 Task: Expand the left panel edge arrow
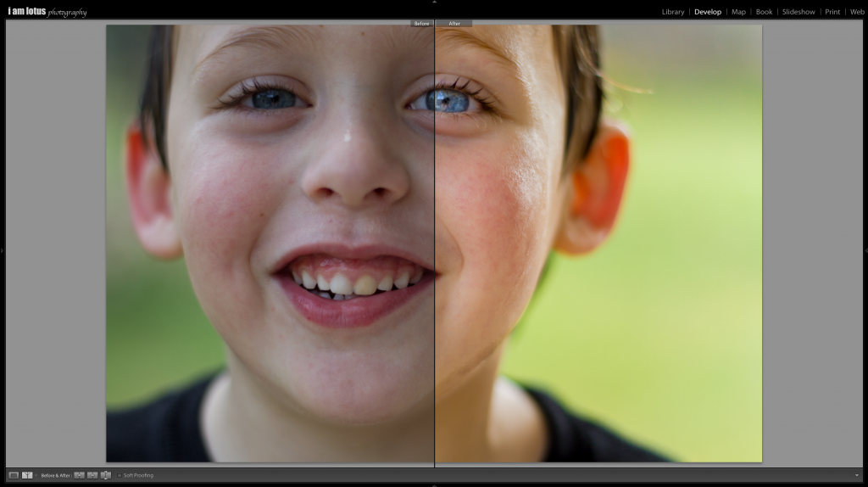[x=3, y=251]
